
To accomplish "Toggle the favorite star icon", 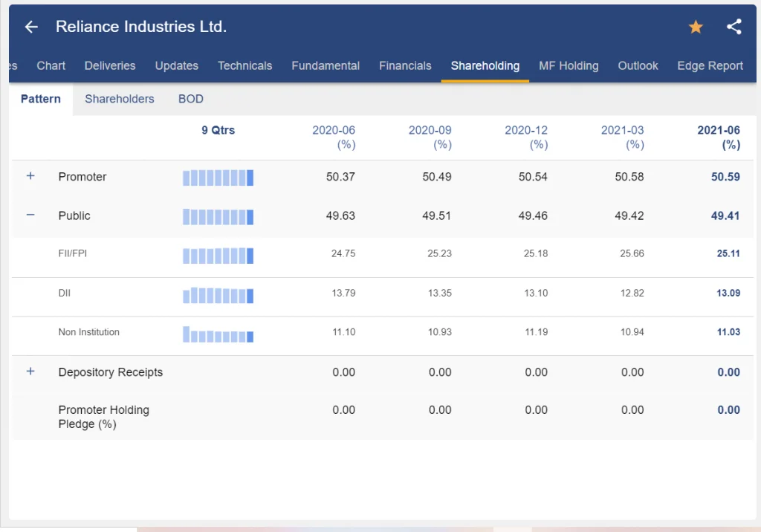I will pyautogui.click(x=696, y=27).
